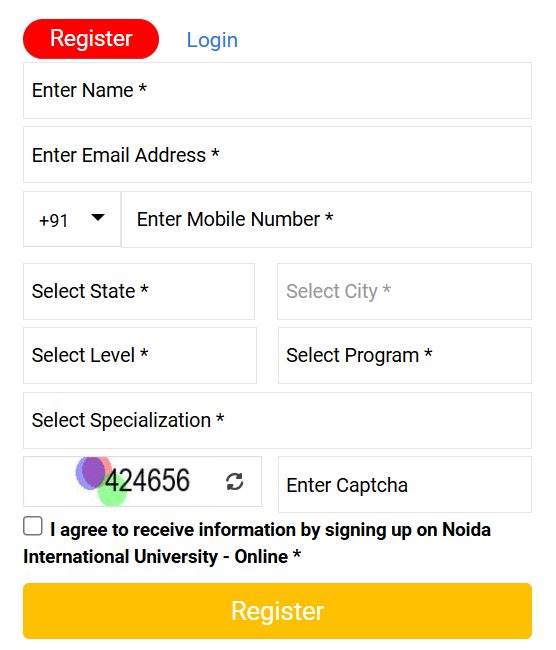The image size is (556, 650).
Task: Click the purple circle on captcha
Action: (92, 473)
